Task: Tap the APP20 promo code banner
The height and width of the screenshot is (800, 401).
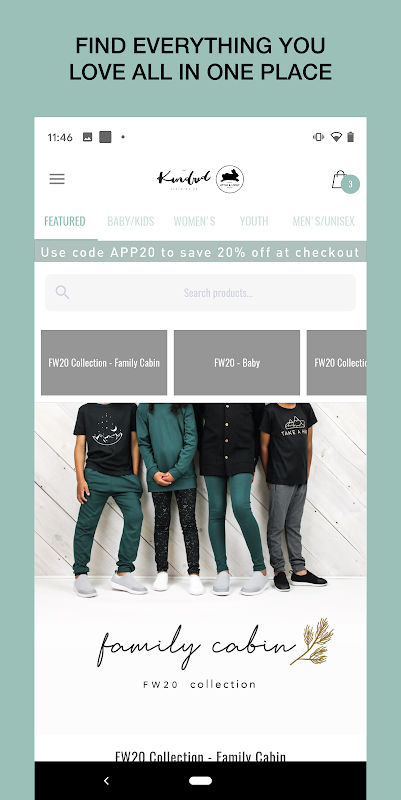Action: point(200,252)
